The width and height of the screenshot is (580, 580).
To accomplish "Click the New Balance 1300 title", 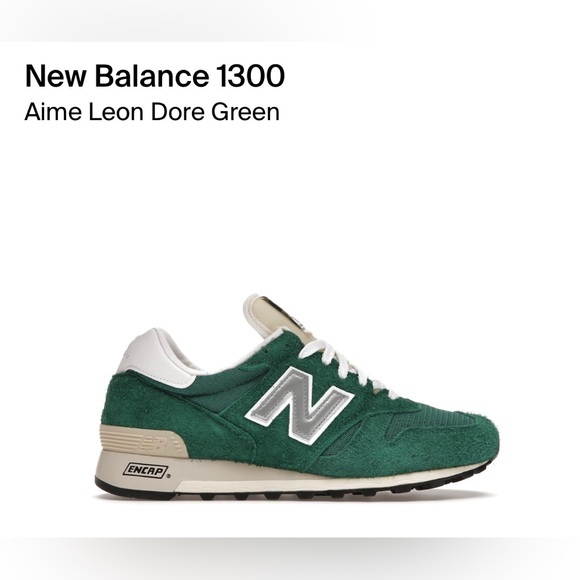I will coord(155,76).
